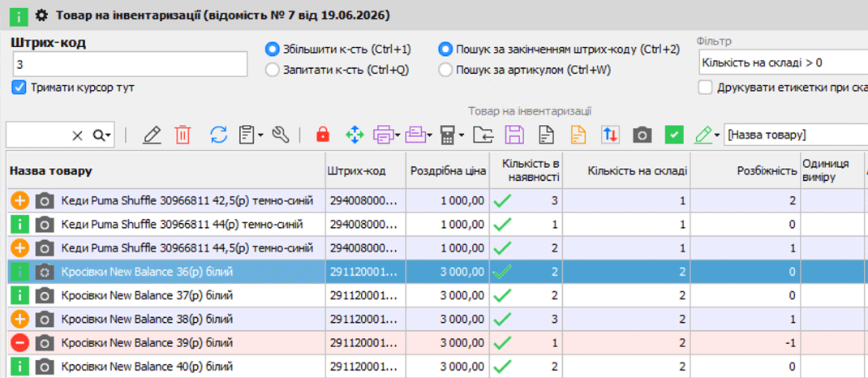Viewport: 868px width, 378px height.
Task: Click camera icon for New Balance 40(р) row
Action: (45, 367)
